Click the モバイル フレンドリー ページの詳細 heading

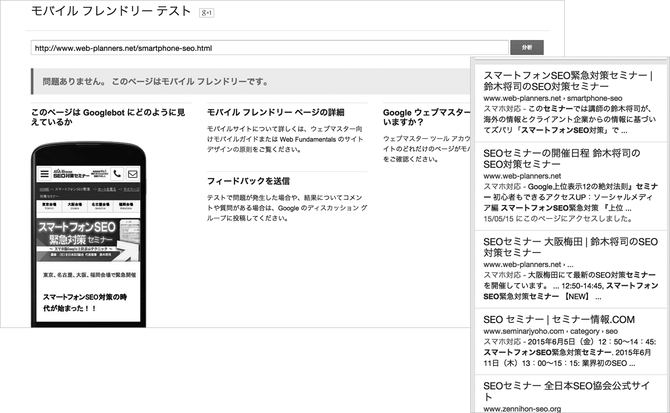275,112
